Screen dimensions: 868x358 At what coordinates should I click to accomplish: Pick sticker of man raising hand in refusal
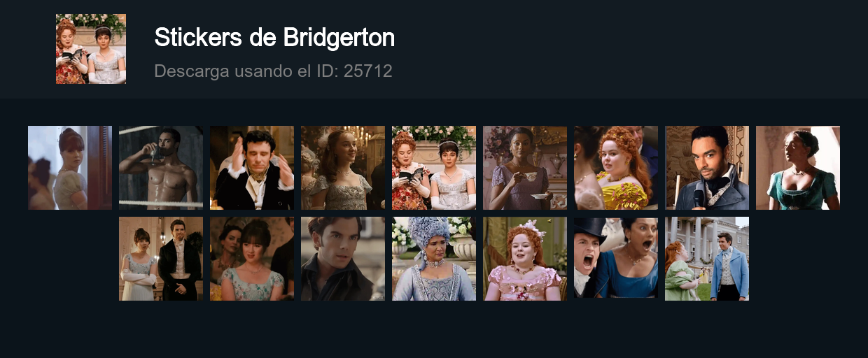[252, 168]
